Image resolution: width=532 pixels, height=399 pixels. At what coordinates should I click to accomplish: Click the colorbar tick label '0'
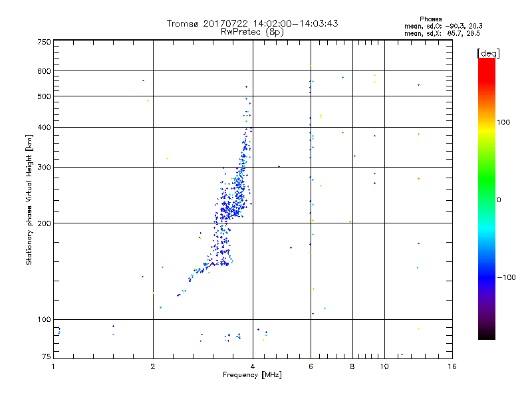pyautogui.click(x=499, y=200)
